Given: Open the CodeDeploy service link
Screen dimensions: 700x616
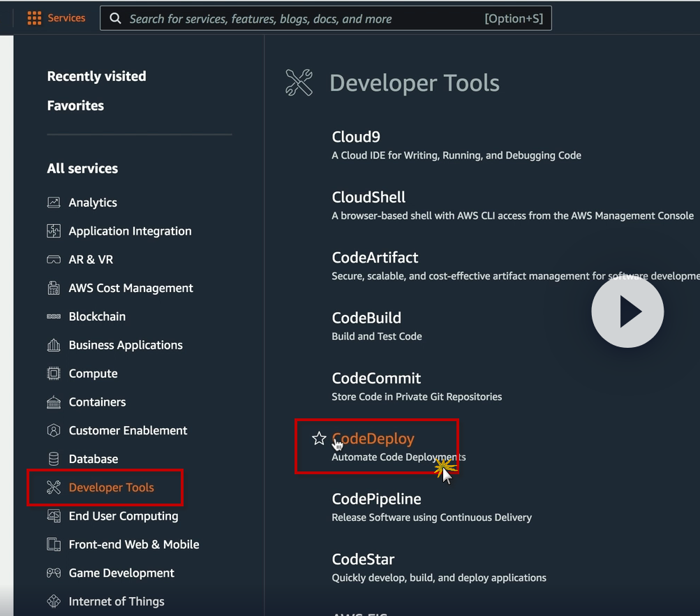Looking at the screenshot, I should (373, 439).
